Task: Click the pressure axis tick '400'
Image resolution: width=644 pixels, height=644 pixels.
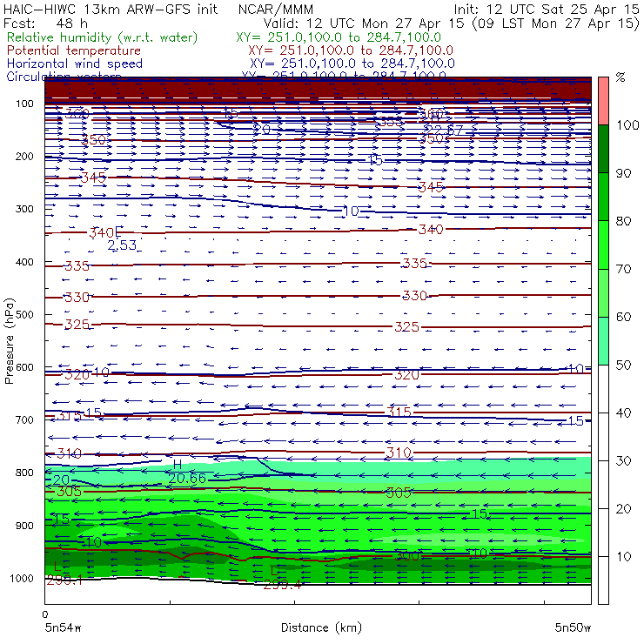Action: [x=24, y=262]
